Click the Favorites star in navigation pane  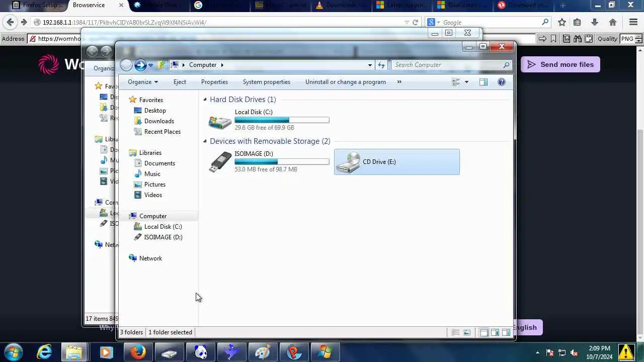click(133, 100)
